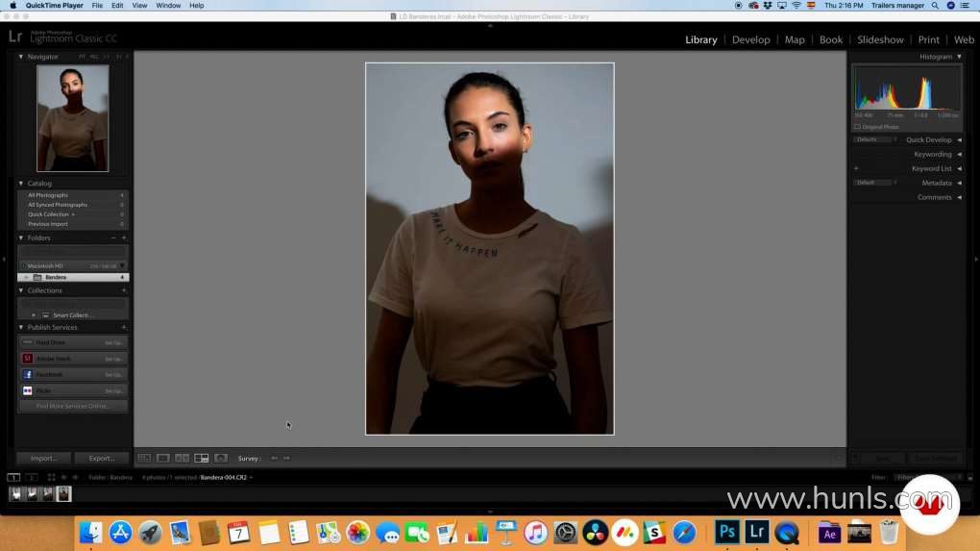Click the Export button
The width and height of the screenshot is (980, 551).
101,459
